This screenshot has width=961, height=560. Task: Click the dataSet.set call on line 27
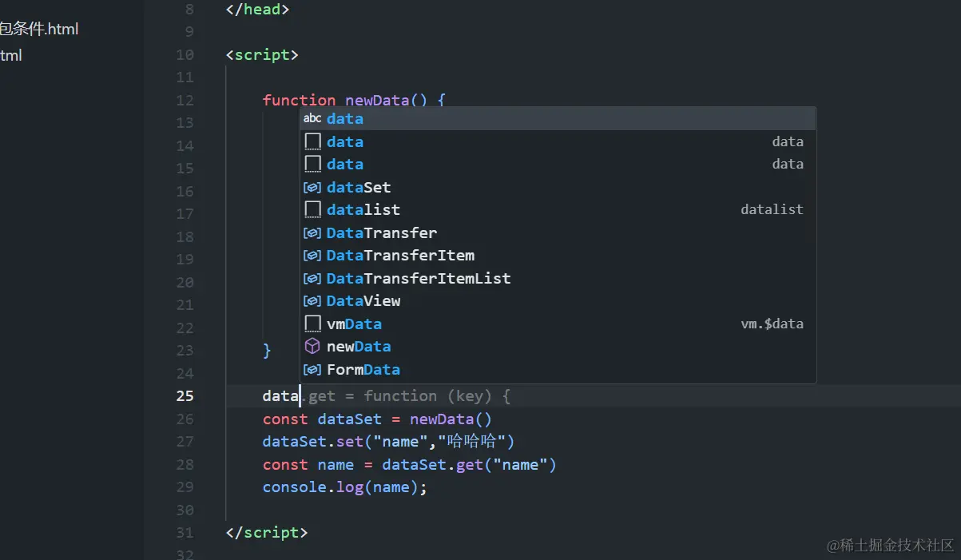389,441
